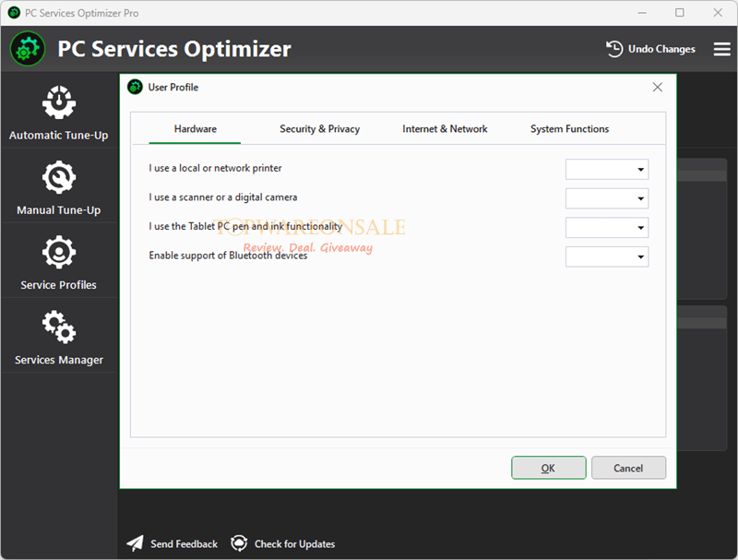
Task: Switch to the System Functions tab
Action: pos(569,129)
